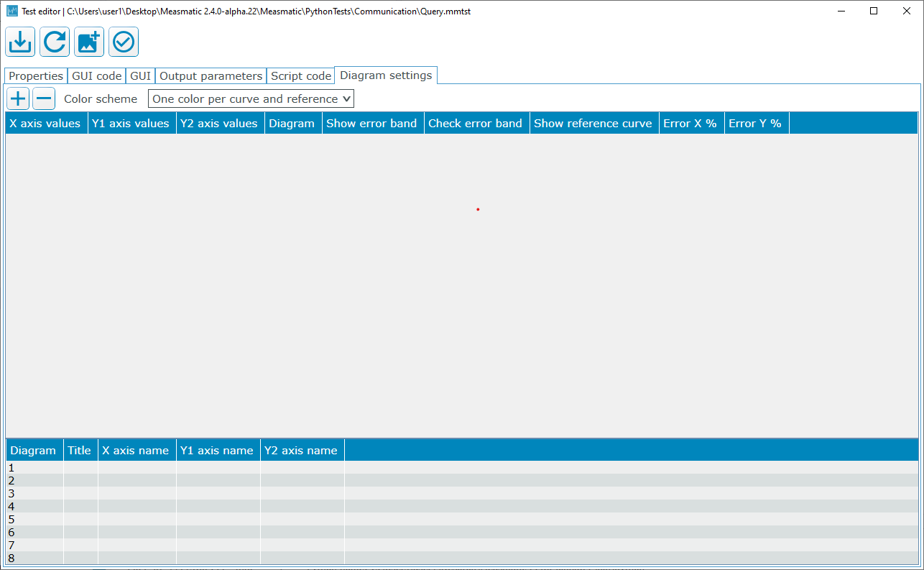Viewport: 924px width, 570px height.
Task: Select diagram row 2
Action: tap(462, 480)
